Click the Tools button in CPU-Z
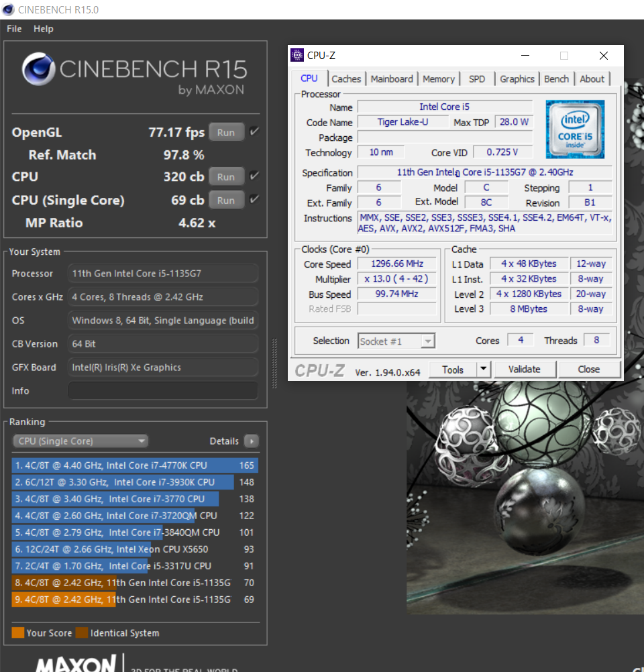The width and height of the screenshot is (644, 672). (453, 370)
